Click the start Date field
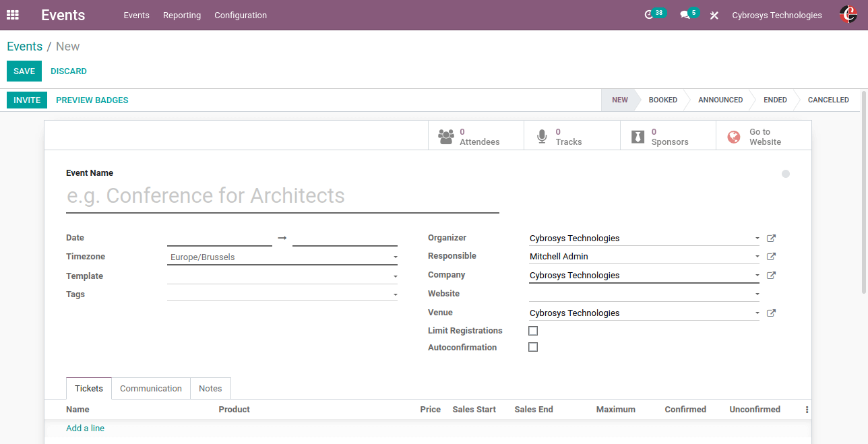This screenshot has height=444, width=868. [220, 238]
